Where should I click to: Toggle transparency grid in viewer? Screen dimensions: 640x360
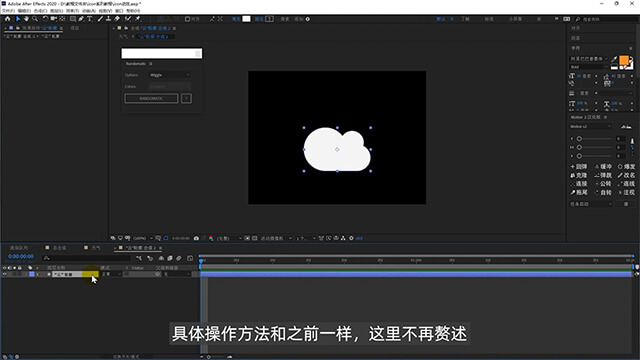pos(255,238)
